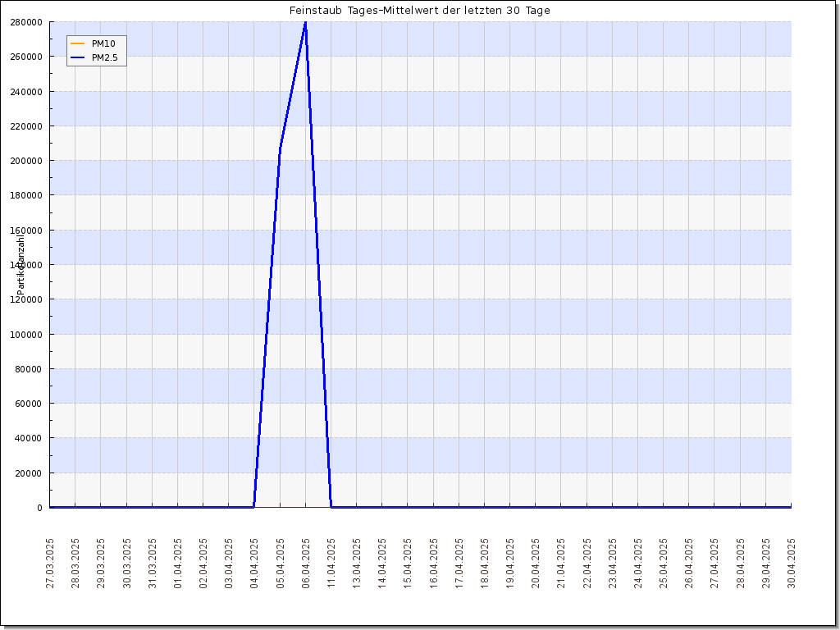
Task: Select the 04.04.2025 date label
Action: click(x=254, y=564)
